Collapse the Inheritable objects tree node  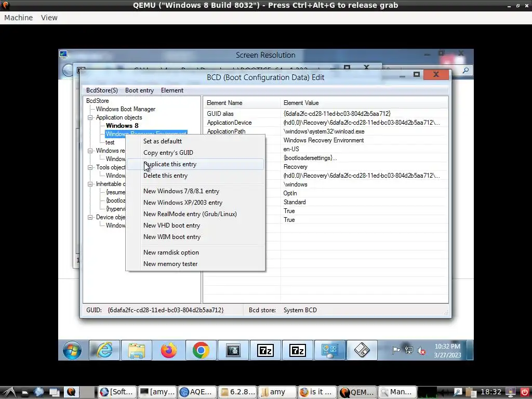[90, 184]
